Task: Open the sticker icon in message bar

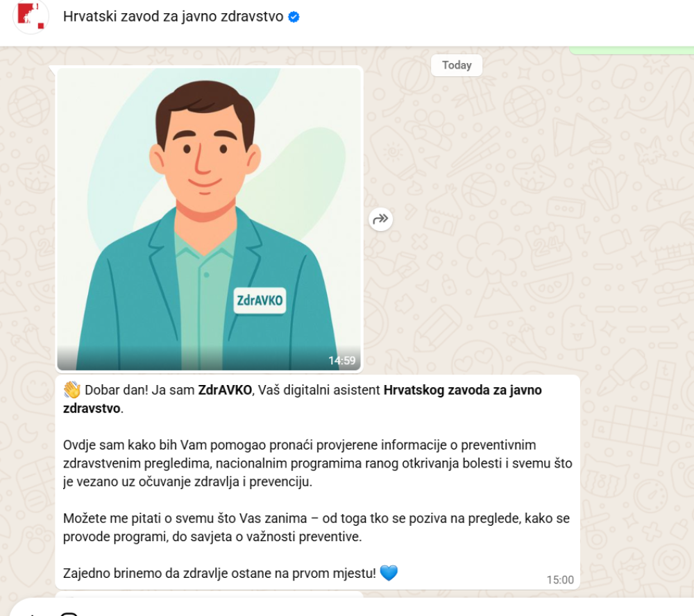Action: 69,614
